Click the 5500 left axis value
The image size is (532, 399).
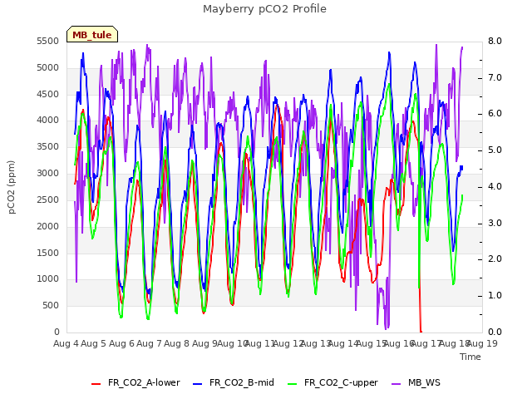coord(48,42)
